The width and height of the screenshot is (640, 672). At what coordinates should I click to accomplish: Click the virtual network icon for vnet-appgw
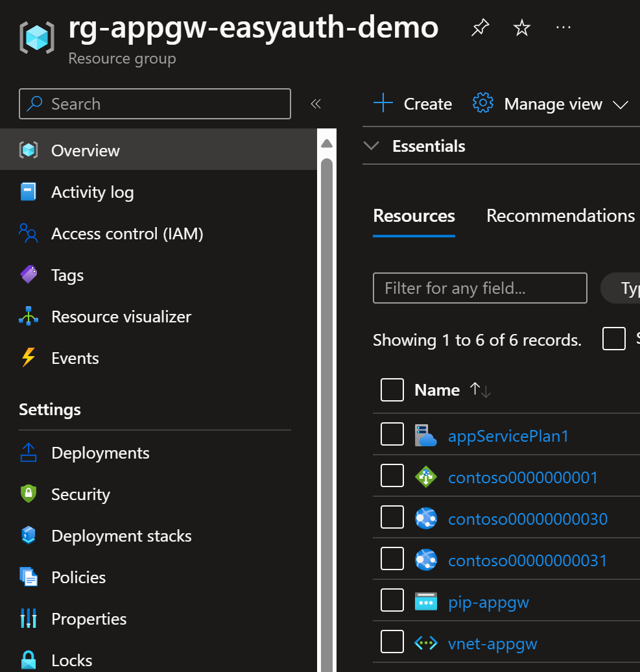coord(426,643)
